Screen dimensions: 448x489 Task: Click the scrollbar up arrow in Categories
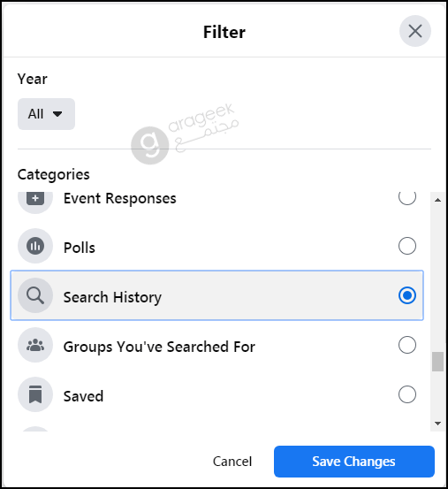pyautogui.click(x=437, y=200)
